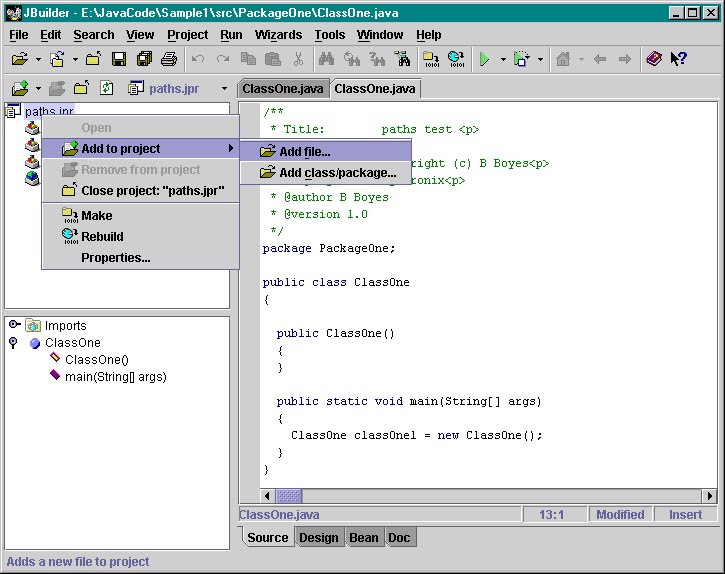The width and height of the screenshot is (725, 574).
Task: Select main(String[] args) in structure pane
Action: 115,377
